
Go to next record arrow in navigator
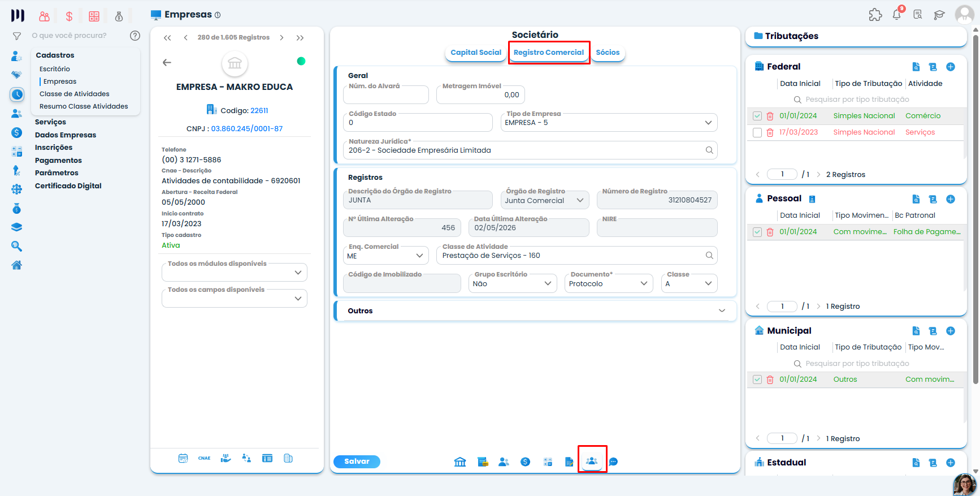(281, 38)
